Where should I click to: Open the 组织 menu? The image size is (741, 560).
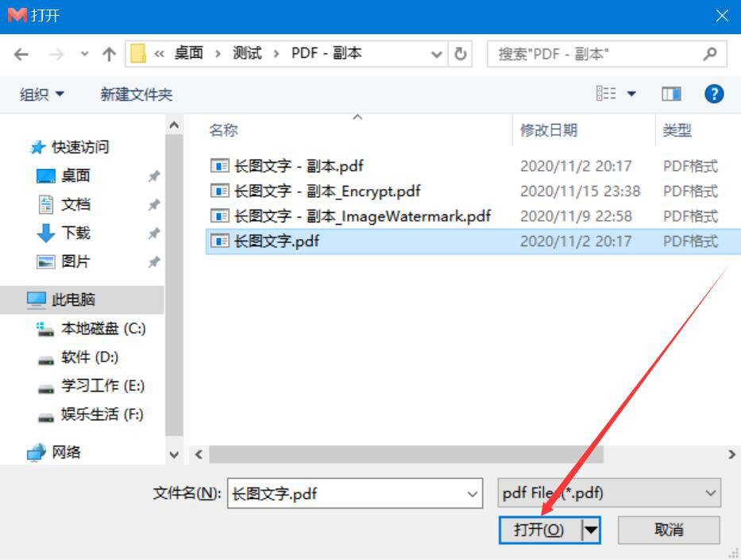click(41, 94)
